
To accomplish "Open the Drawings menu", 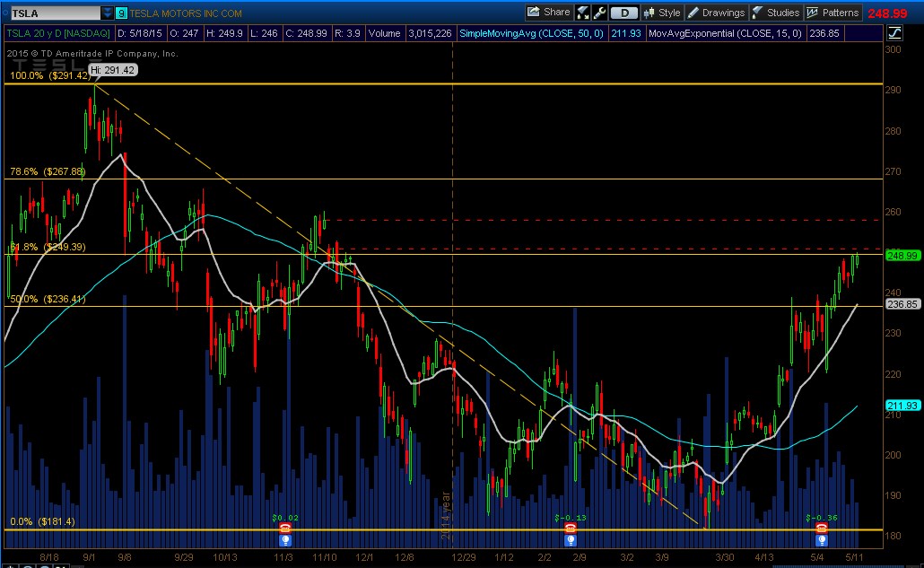I will pyautogui.click(x=716, y=13).
